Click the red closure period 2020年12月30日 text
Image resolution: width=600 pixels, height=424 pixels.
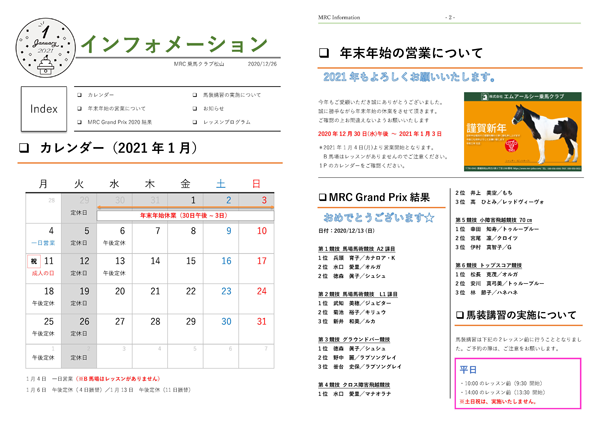pyautogui.click(x=380, y=134)
